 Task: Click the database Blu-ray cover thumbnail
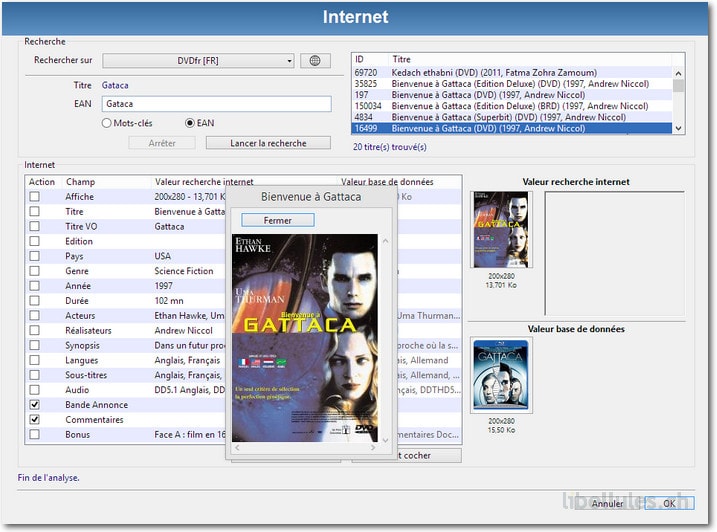point(501,375)
